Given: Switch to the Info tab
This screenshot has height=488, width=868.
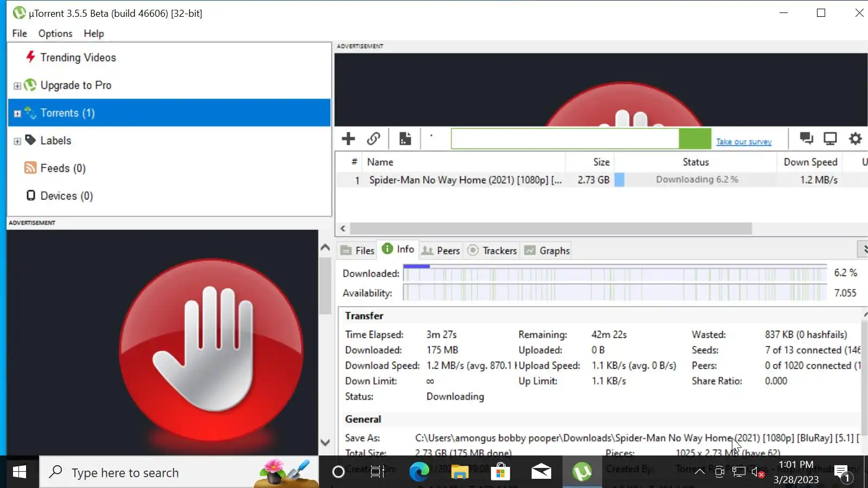Looking at the screenshot, I should click(398, 249).
